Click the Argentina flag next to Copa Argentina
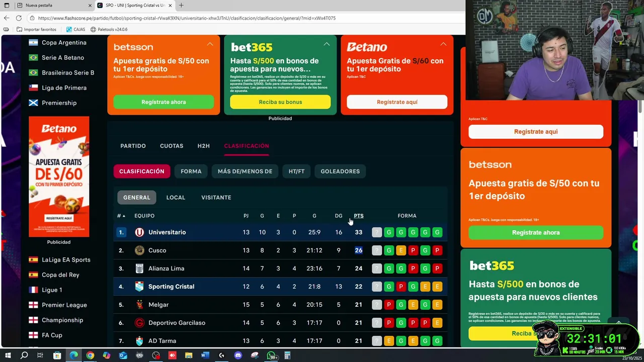The height and width of the screenshot is (362, 644). [33, 43]
